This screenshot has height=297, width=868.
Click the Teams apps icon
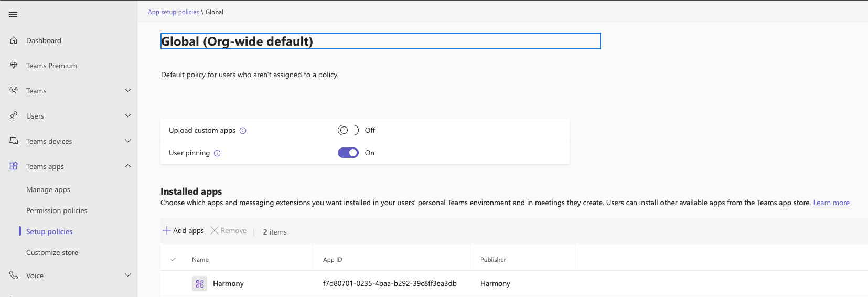(x=14, y=166)
